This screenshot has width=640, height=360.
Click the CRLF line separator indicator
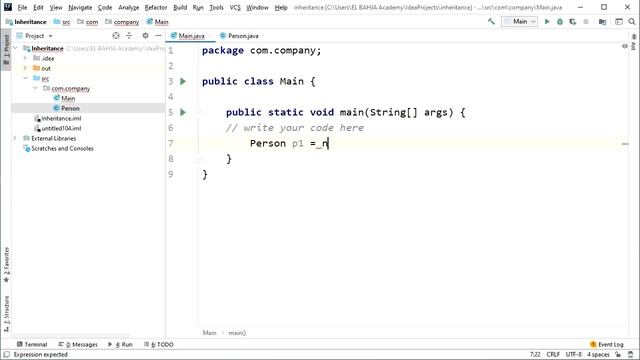click(x=553, y=354)
